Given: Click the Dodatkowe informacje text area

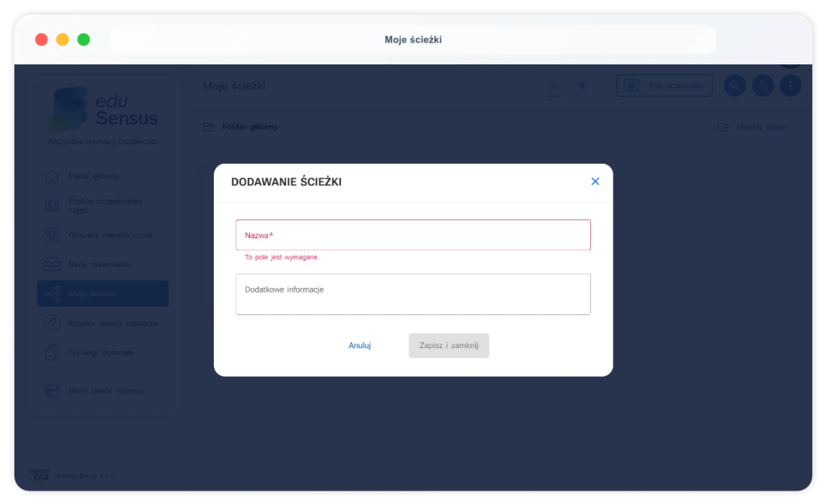Looking at the screenshot, I should coord(413,294).
